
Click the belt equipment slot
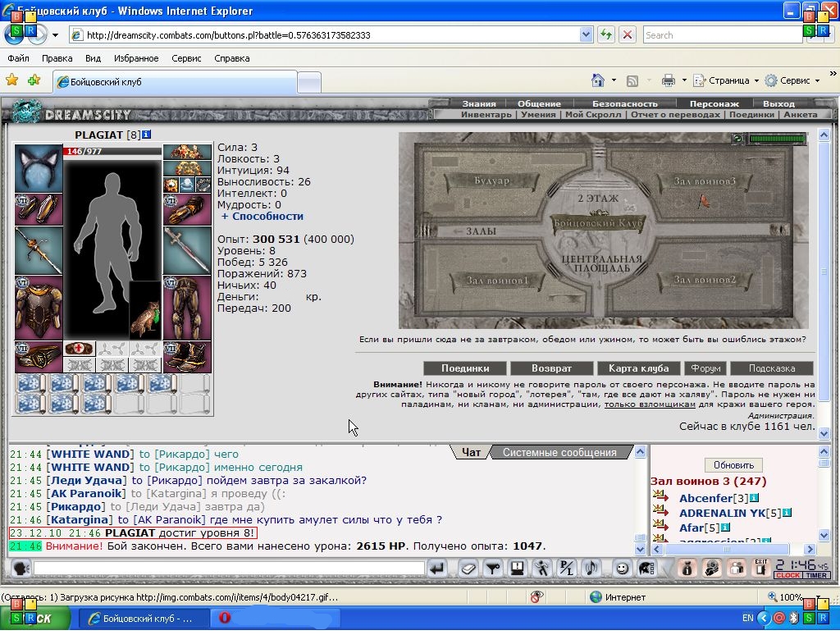[39, 357]
